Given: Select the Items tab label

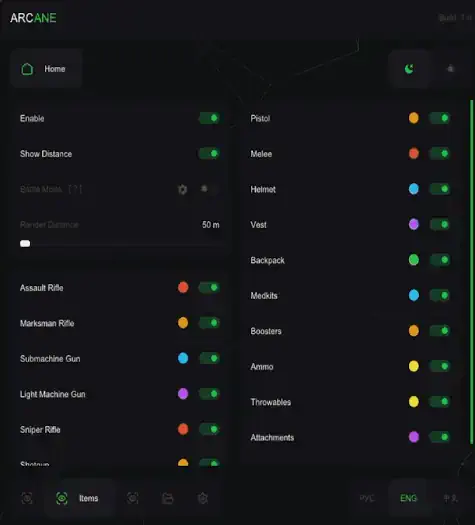Looking at the screenshot, I should point(89,498).
